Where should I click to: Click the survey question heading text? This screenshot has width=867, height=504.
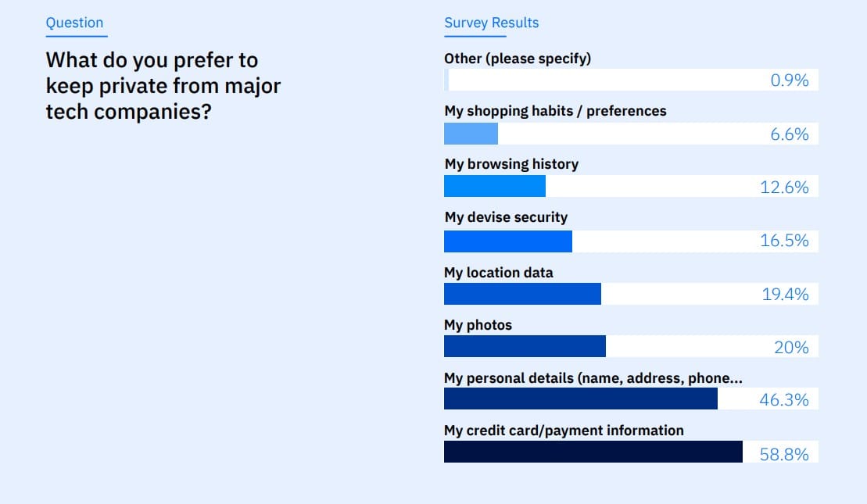(x=163, y=86)
